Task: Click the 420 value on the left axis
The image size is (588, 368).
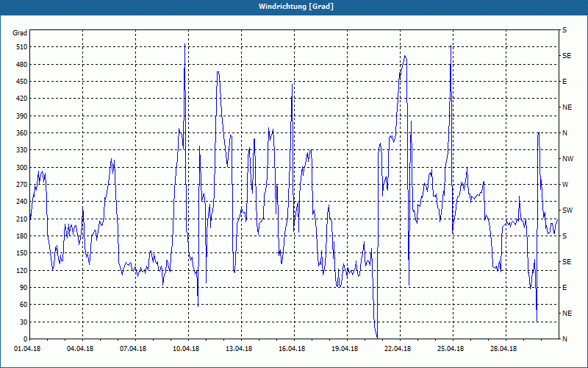Action: [22, 99]
